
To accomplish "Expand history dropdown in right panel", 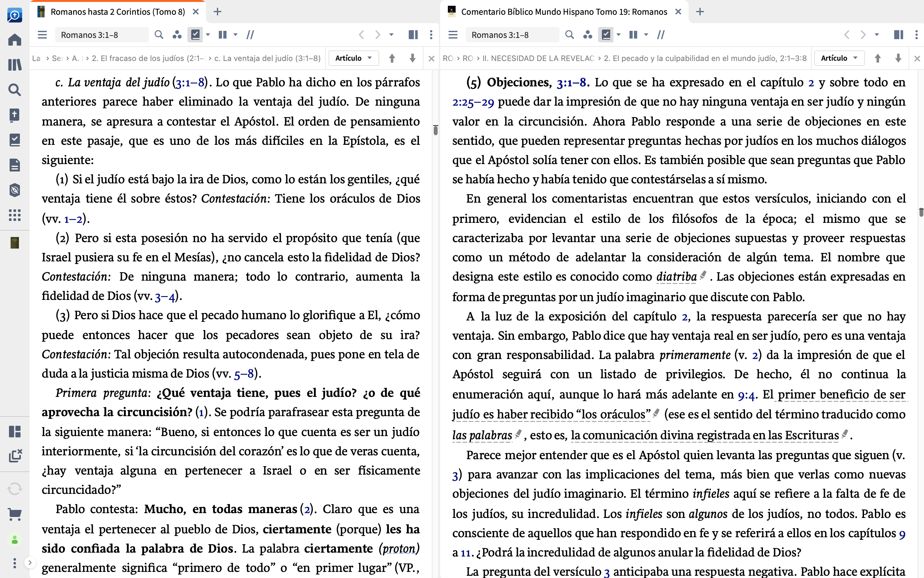I will (877, 35).
